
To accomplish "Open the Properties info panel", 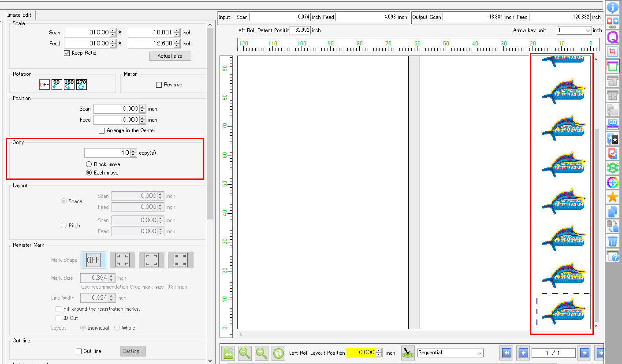I will tap(613, 7).
